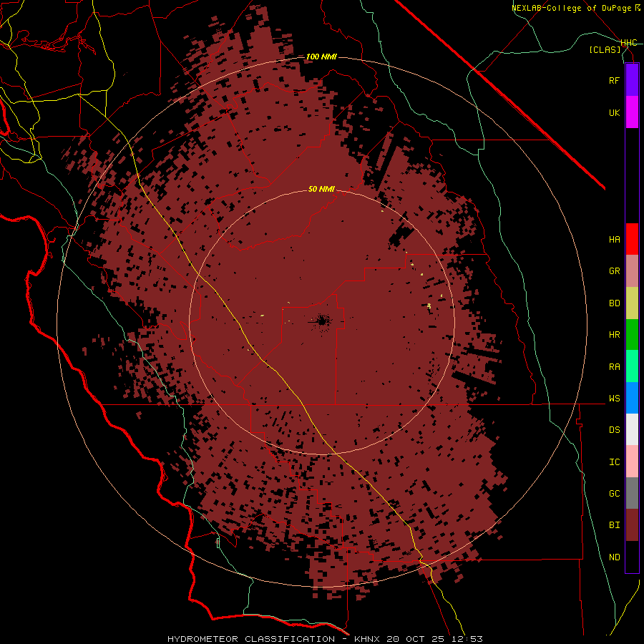
Task: Click the UK magenta legend swatch
Action: point(632,112)
